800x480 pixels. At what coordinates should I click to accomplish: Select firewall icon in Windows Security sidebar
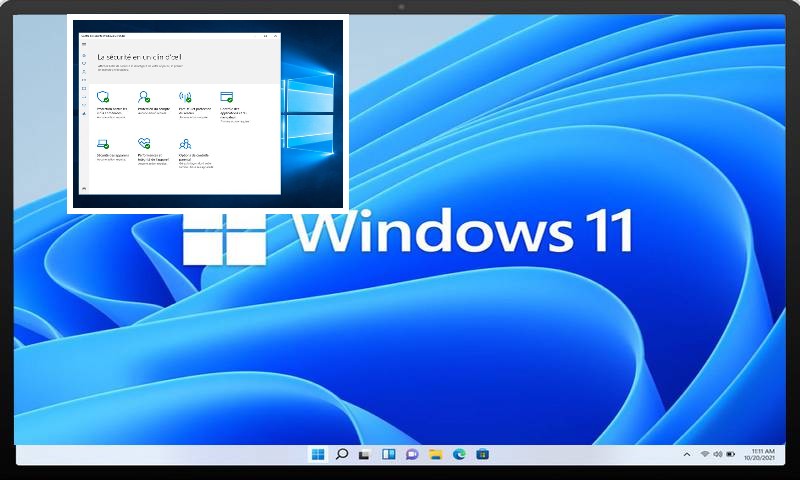(84, 80)
